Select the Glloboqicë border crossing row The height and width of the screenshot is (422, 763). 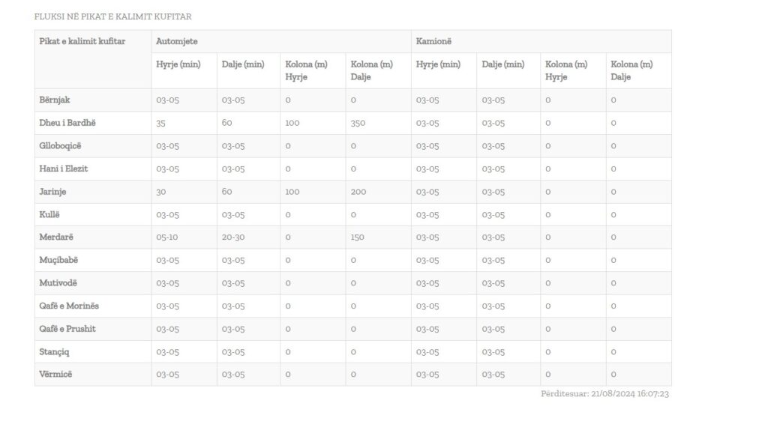point(353,146)
